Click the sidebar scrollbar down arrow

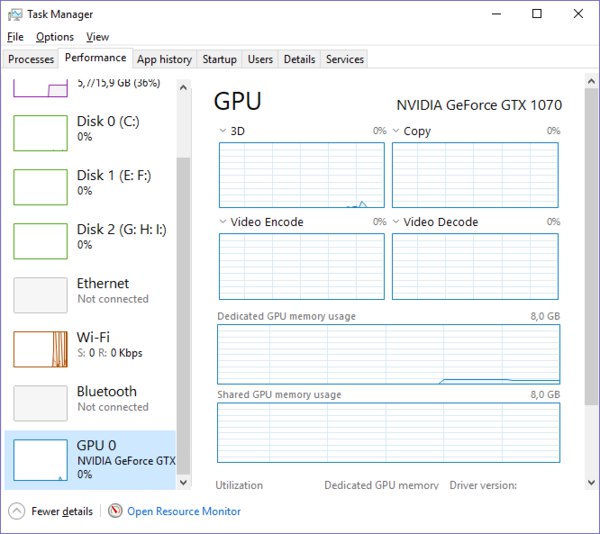tap(183, 482)
